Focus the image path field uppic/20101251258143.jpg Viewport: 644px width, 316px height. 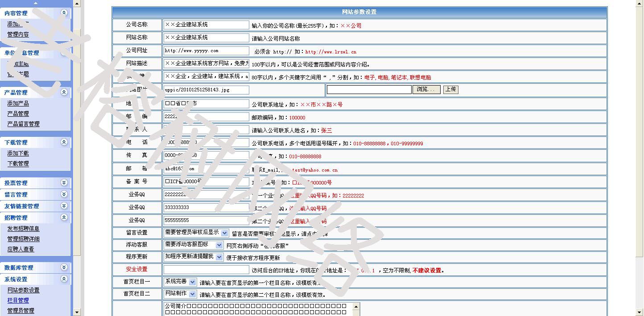tap(206, 90)
